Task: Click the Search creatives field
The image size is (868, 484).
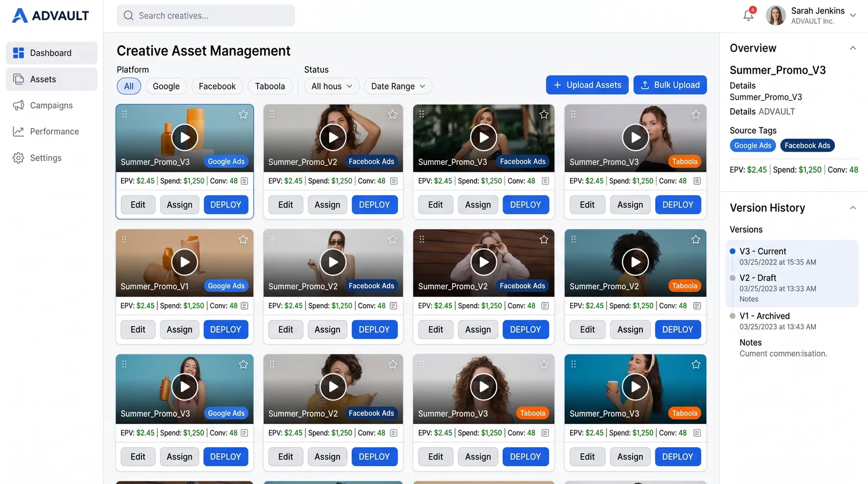Action: (x=206, y=16)
